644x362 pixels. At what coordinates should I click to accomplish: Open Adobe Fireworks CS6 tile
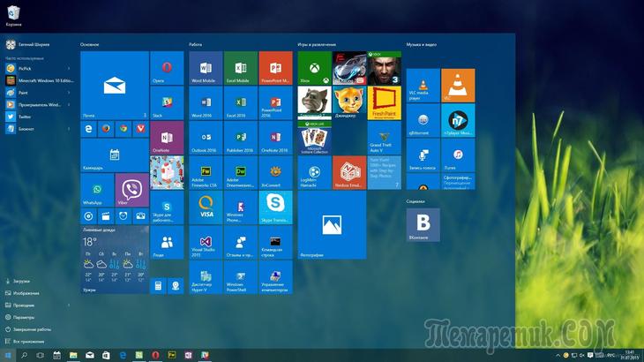point(206,172)
